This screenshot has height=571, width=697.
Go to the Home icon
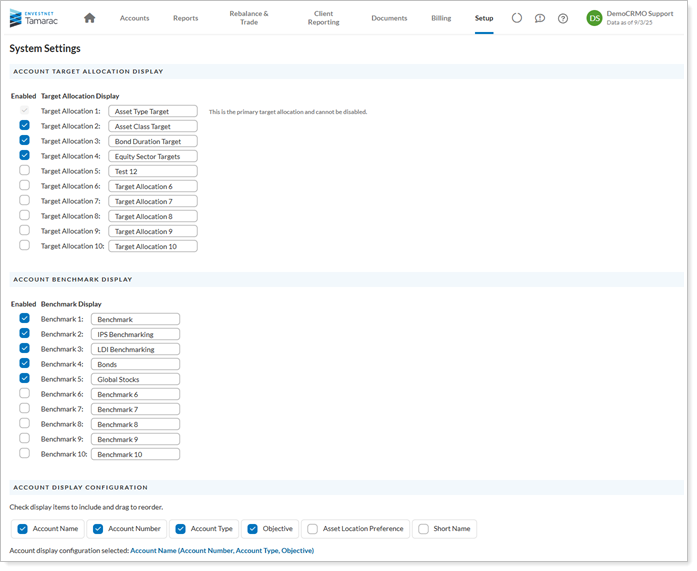pos(90,18)
